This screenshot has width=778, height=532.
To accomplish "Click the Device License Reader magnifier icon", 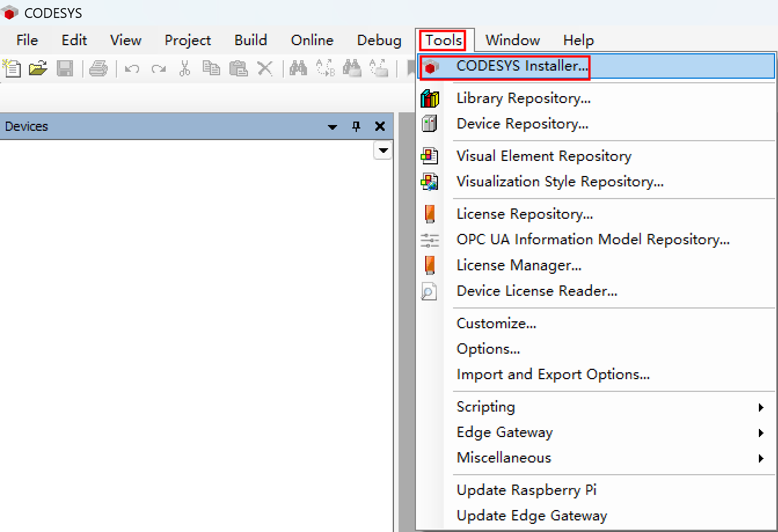I will coord(429,291).
